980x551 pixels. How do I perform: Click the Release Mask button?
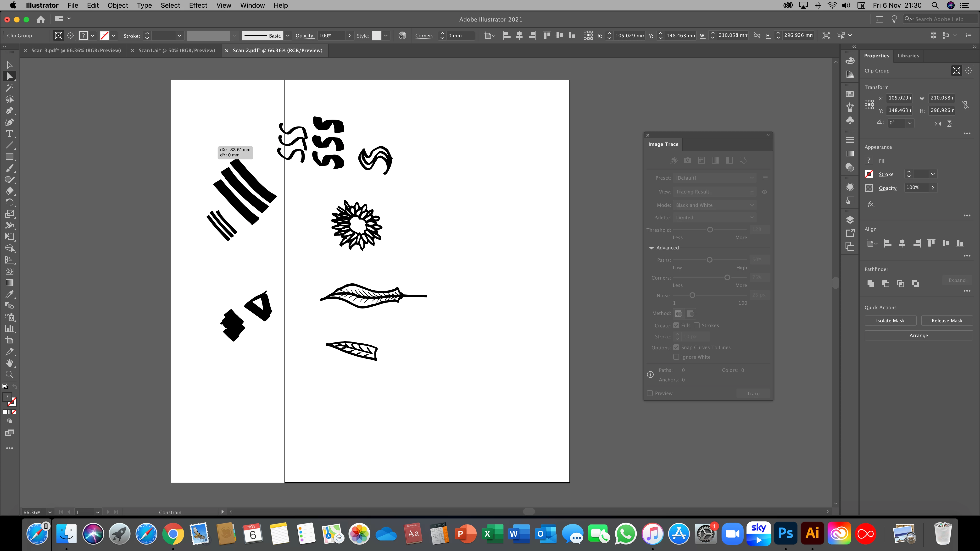tap(947, 320)
